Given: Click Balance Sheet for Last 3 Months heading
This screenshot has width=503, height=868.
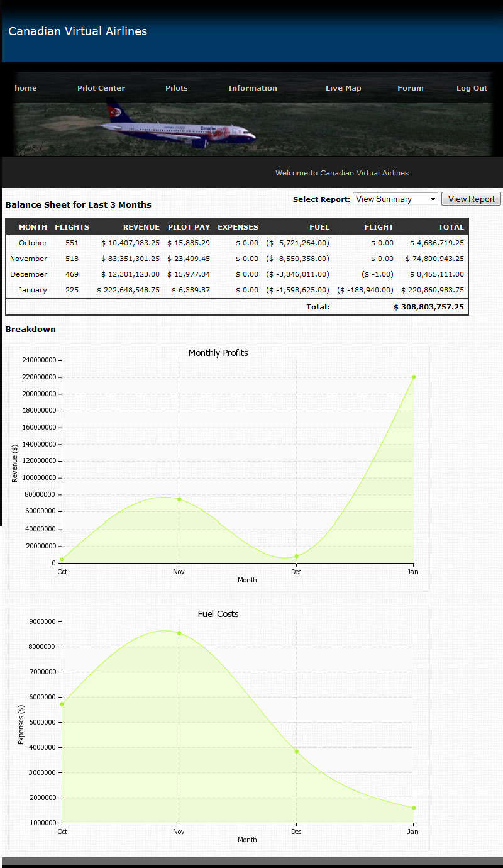Looking at the screenshot, I should [78, 204].
